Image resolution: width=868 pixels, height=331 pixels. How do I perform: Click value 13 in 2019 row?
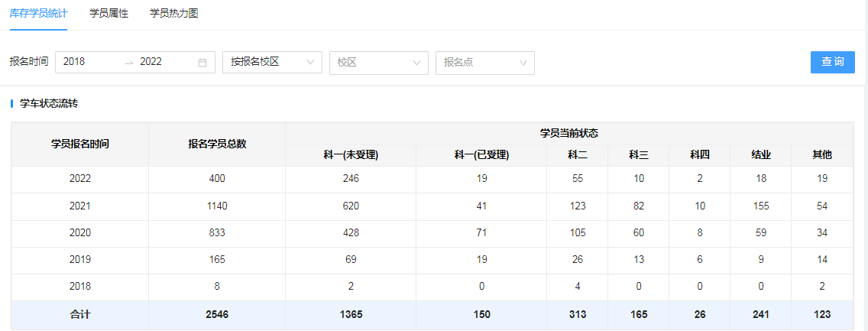[x=638, y=260]
